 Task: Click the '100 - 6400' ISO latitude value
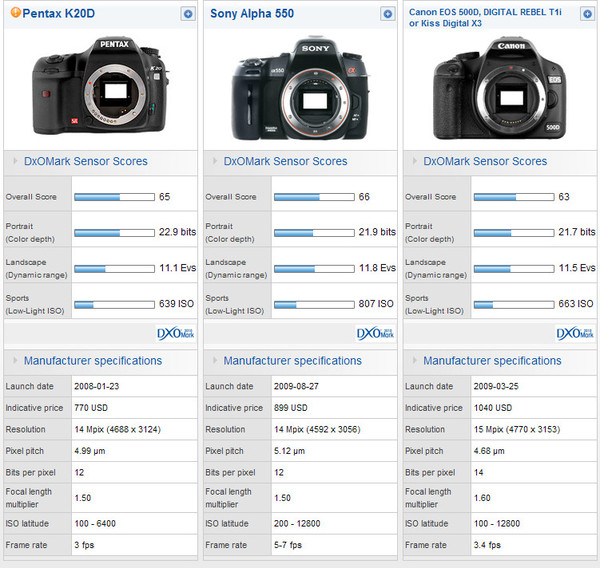[95, 523]
